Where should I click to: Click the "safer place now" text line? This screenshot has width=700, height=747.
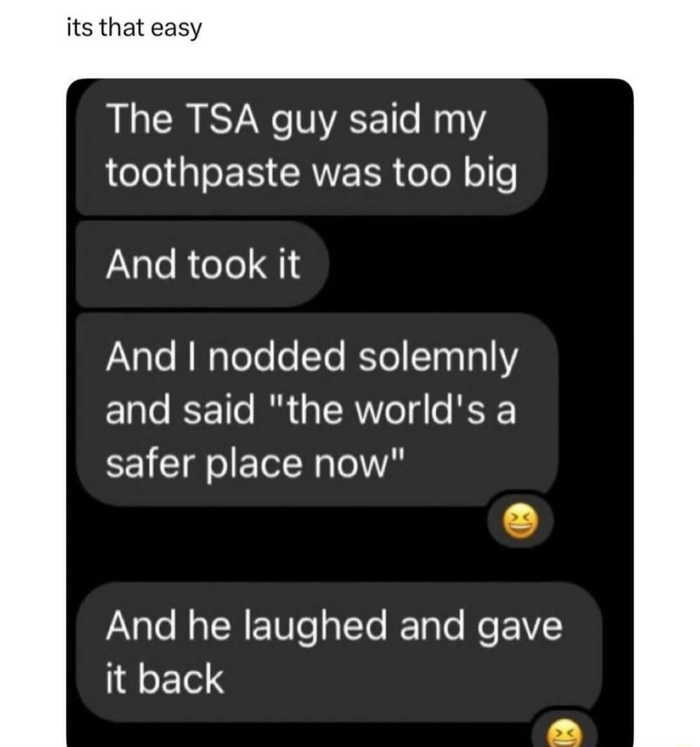pyautogui.click(x=256, y=464)
